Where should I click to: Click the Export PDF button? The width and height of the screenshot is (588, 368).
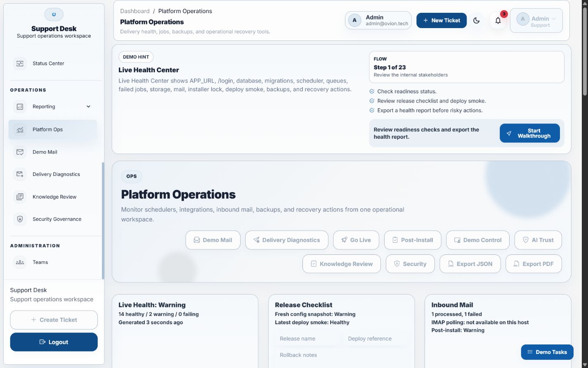(x=534, y=264)
